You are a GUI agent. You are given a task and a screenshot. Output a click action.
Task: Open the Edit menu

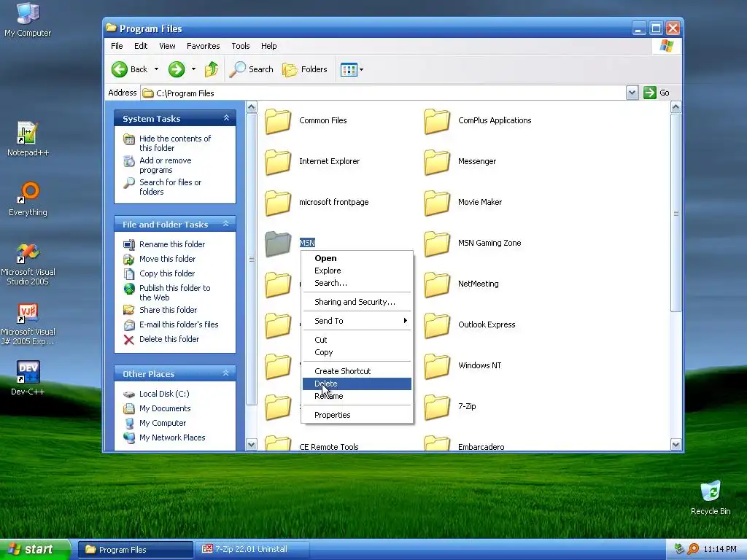tap(141, 46)
